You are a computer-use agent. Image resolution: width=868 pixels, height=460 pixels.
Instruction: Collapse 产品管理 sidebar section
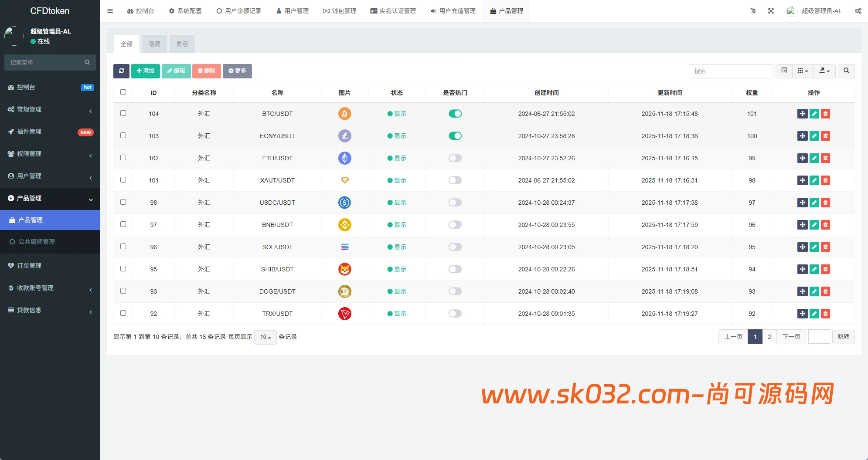50,198
